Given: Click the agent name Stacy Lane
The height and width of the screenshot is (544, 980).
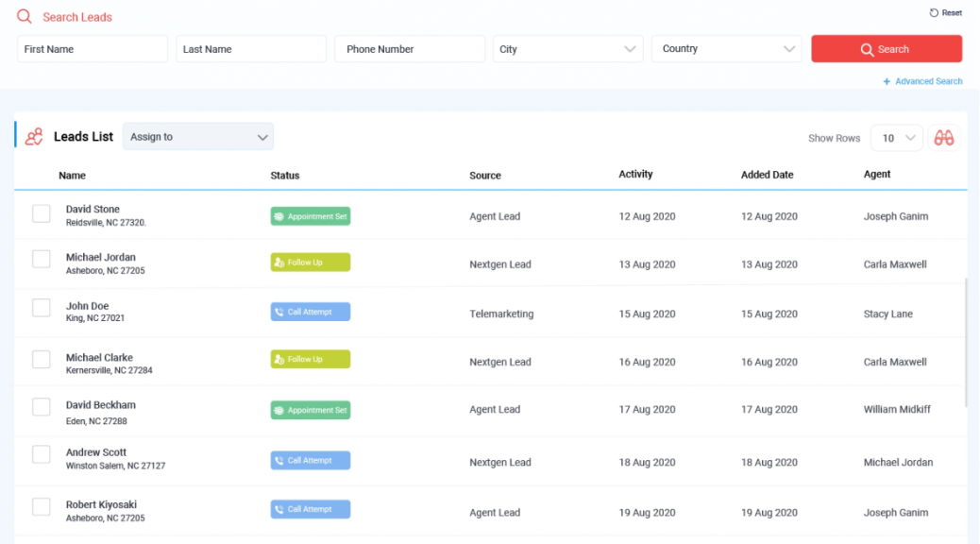Looking at the screenshot, I should pos(888,314).
